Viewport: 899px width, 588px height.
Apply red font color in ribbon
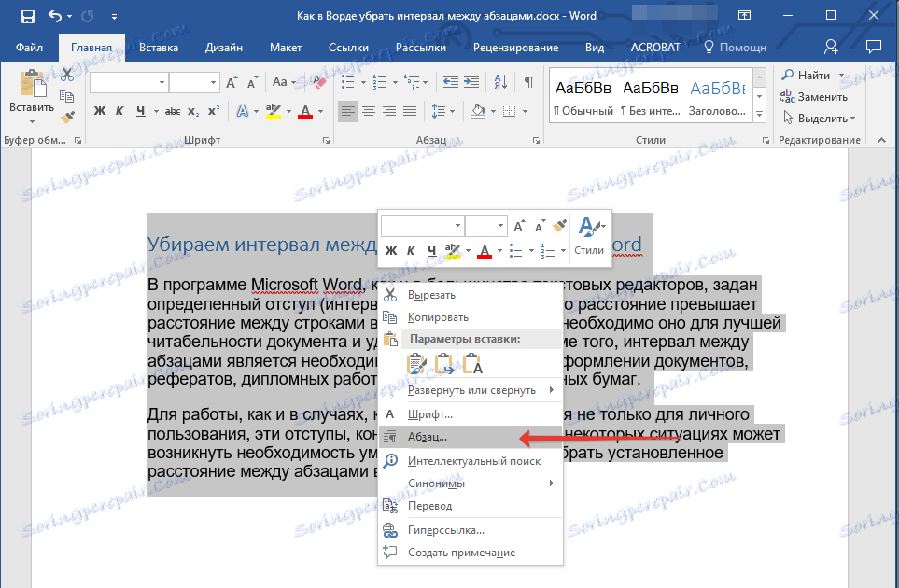coord(305,111)
